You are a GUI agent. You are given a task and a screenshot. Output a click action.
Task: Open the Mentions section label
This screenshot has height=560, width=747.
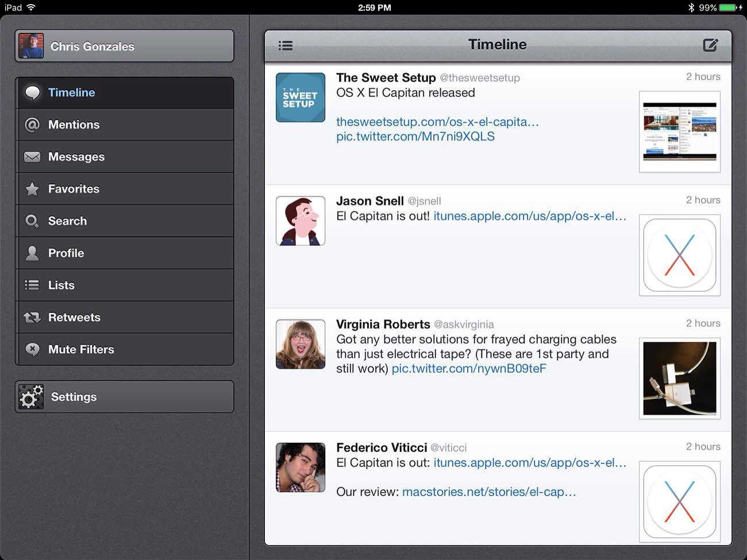(x=74, y=125)
